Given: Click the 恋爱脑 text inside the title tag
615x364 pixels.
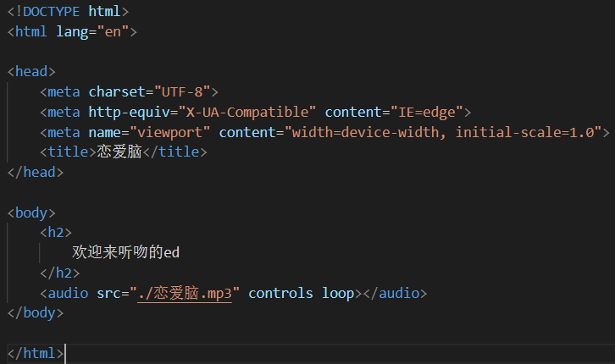Looking at the screenshot, I should (x=117, y=152).
